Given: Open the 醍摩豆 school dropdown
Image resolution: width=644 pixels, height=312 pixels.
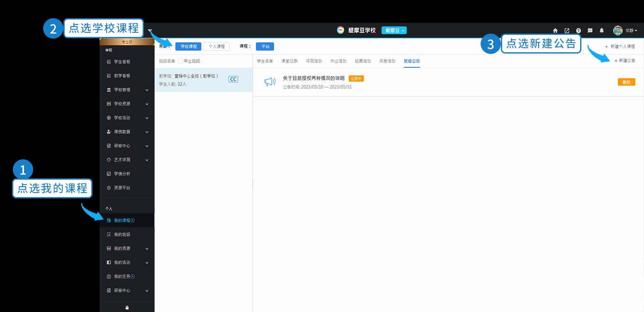Looking at the screenshot, I should [x=394, y=30].
